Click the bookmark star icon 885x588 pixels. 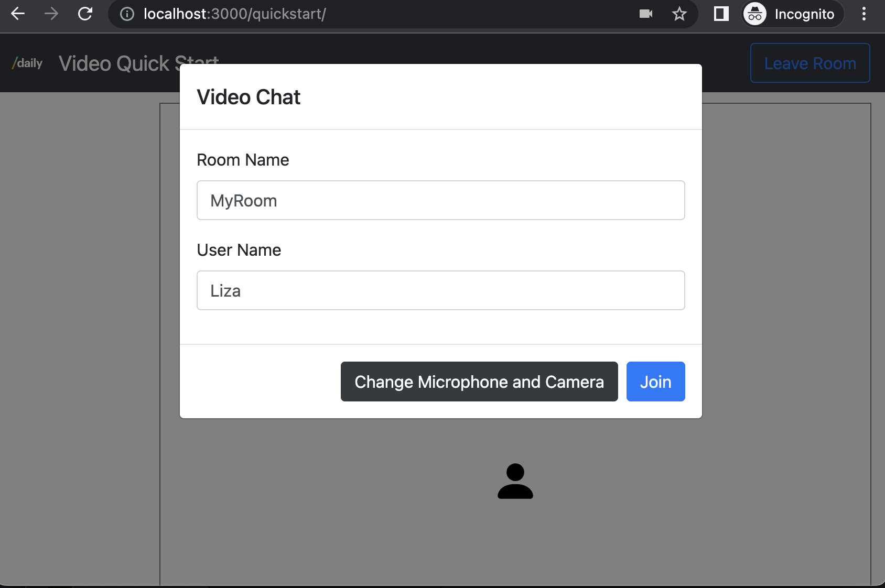(679, 14)
